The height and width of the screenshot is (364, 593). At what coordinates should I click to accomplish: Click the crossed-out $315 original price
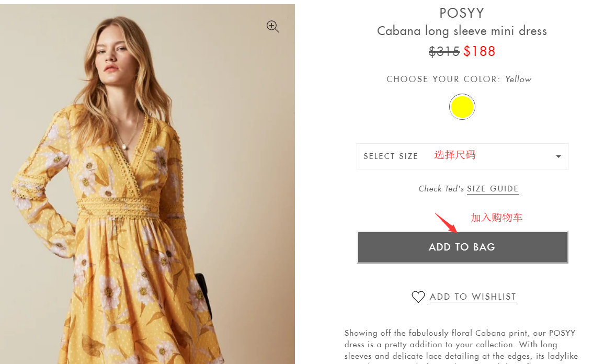click(444, 51)
